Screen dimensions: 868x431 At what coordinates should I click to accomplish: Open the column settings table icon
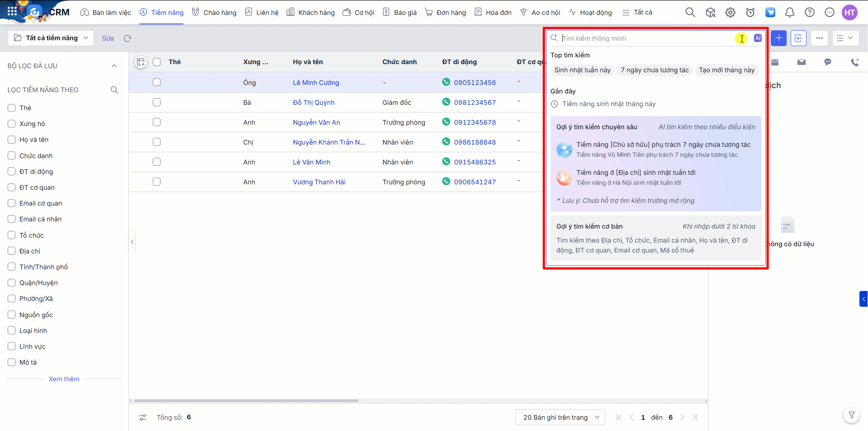[141, 62]
